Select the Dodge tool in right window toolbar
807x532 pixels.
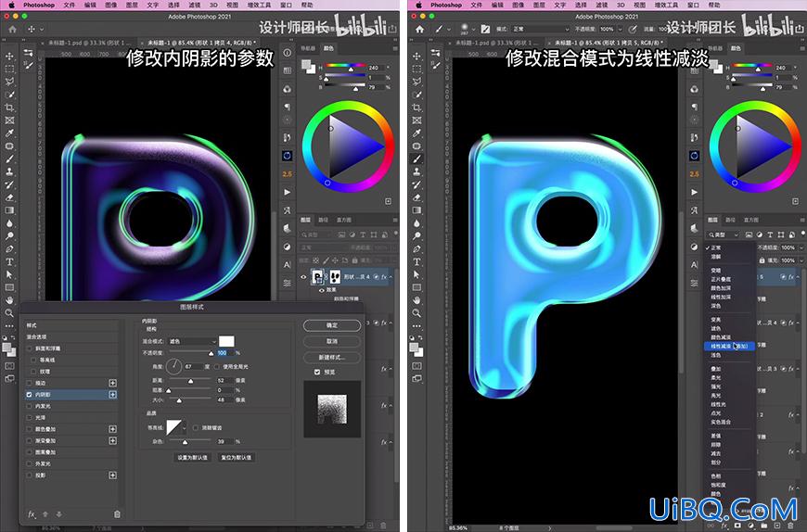pyautogui.click(x=416, y=236)
